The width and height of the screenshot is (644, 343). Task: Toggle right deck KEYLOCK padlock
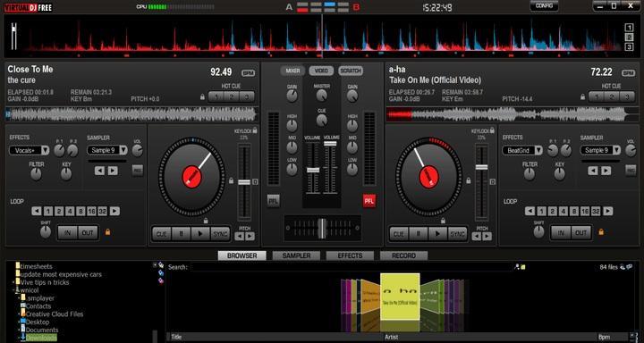(x=492, y=130)
